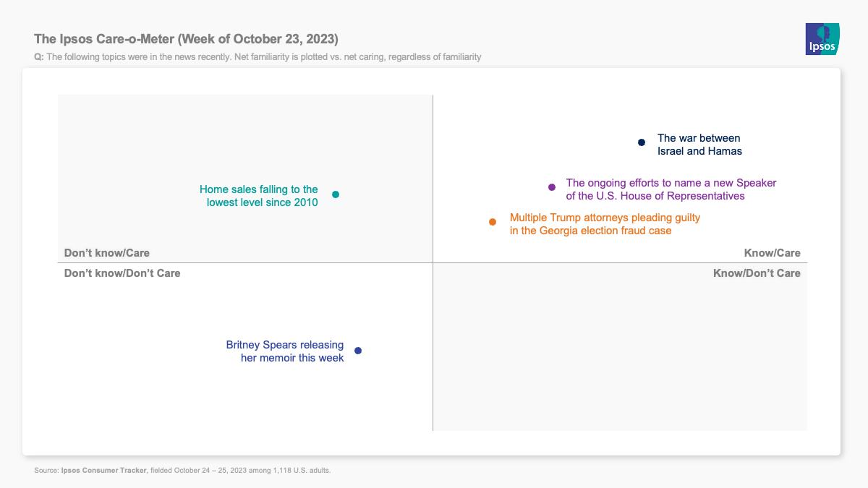This screenshot has width=868, height=488.
Task: Select the orange Trump attorneys data point
Action: tap(493, 222)
